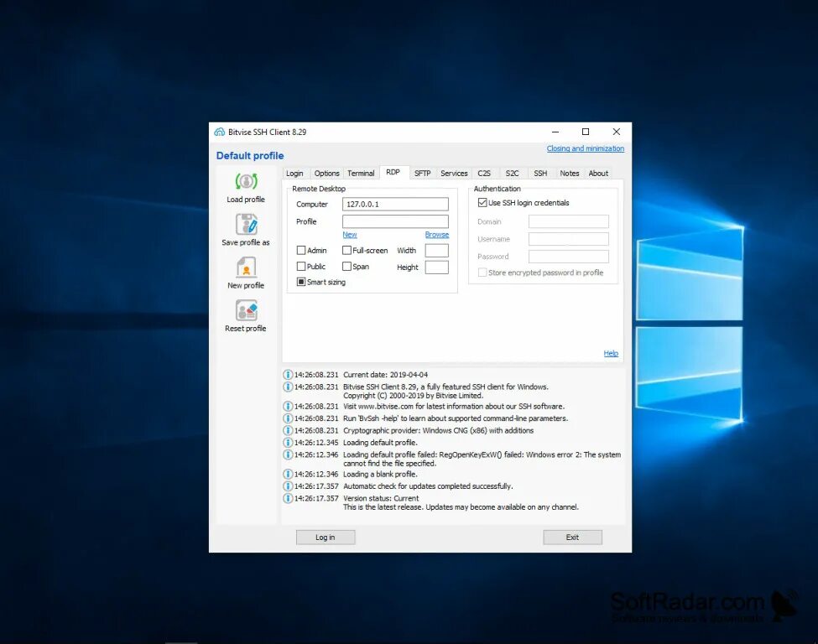Image resolution: width=818 pixels, height=644 pixels.
Task: Open the Services tab
Action: (x=454, y=173)
